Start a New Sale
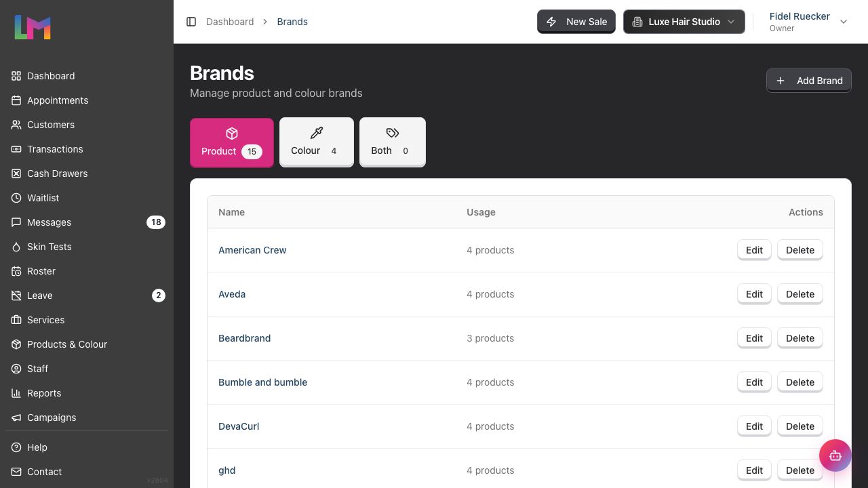868x488 pixels. point(576,22)
